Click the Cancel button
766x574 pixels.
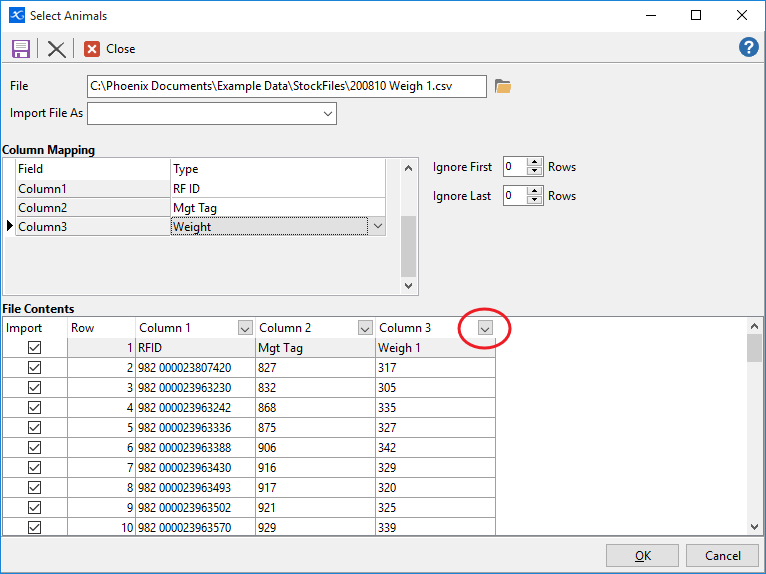point(723,555)
